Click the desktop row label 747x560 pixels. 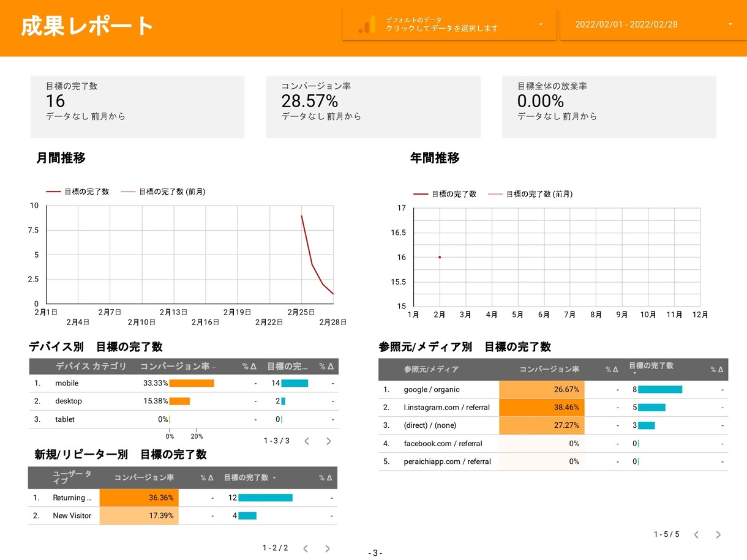(x=69, y=401)
